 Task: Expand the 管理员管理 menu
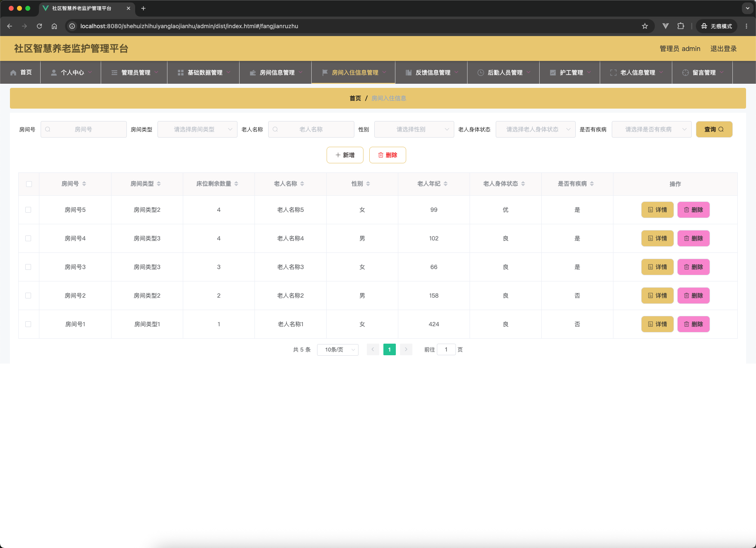pyautogui.click(x=134, y=73)
